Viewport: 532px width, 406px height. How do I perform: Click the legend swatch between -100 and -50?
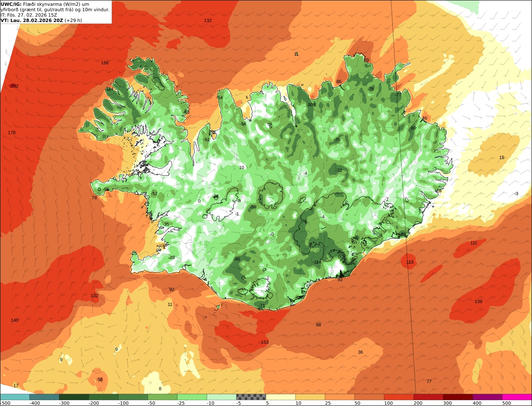[133, 397]
